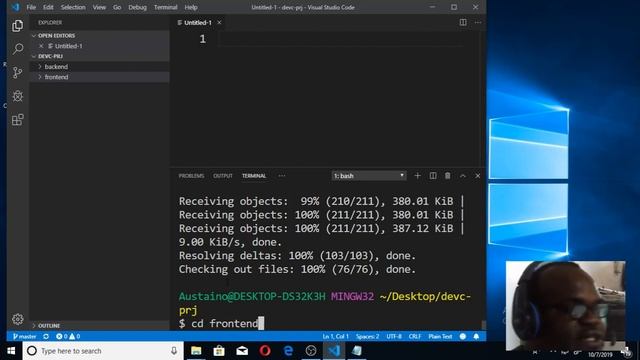
Task: Open the Selection menu
Action: click(73, 7)
